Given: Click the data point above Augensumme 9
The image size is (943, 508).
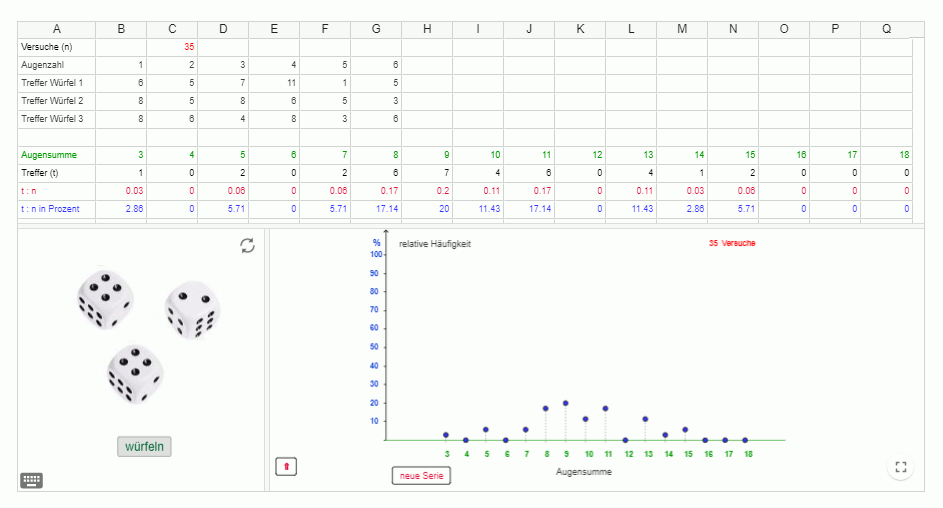Looking at the screenshot, I should point(566,403).
